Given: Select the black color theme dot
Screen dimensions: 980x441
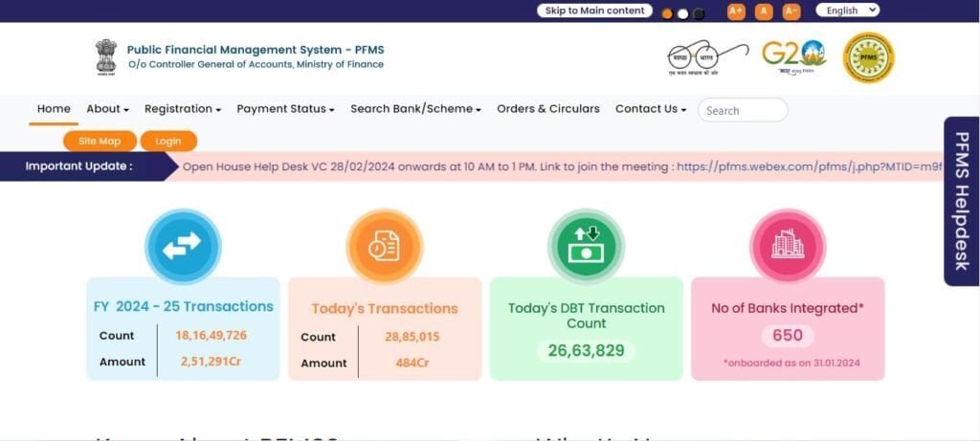Looking at the screenshot, I should point(699,13).
